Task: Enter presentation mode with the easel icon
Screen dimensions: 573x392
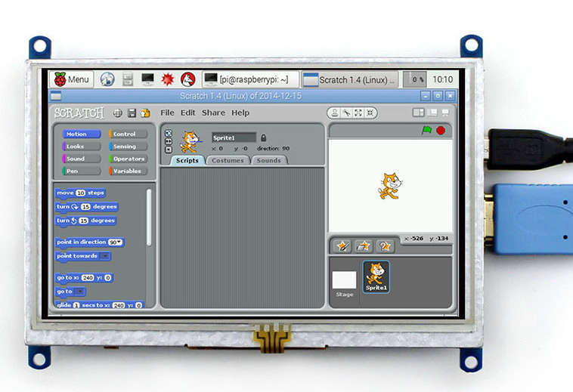Action: [445, 113]
